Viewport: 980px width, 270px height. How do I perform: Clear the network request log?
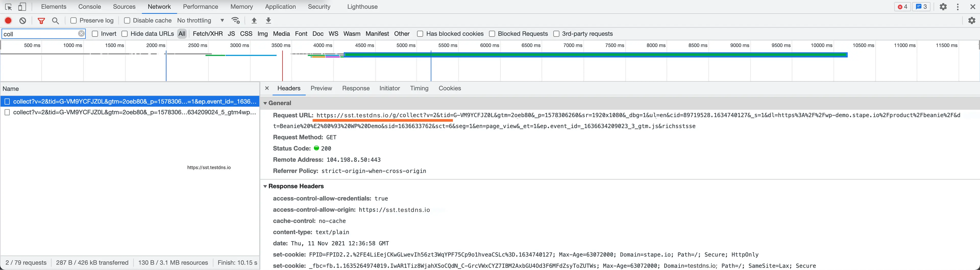(22, 21)
